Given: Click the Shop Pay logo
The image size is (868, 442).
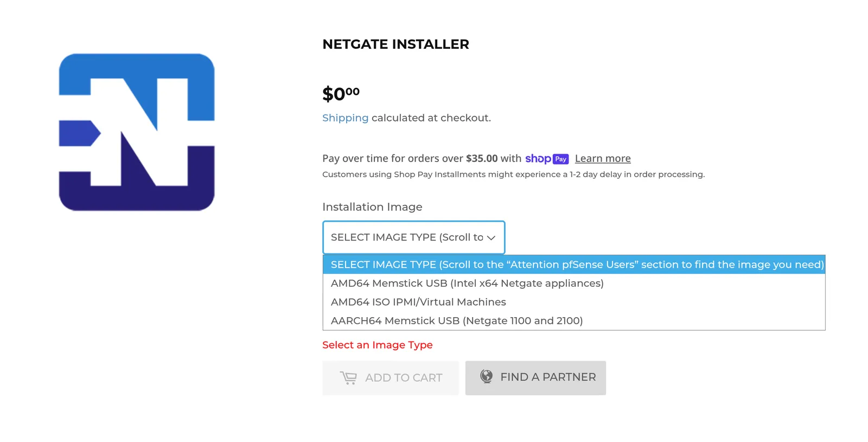Looking at the screenshot, I should point(547,159).
